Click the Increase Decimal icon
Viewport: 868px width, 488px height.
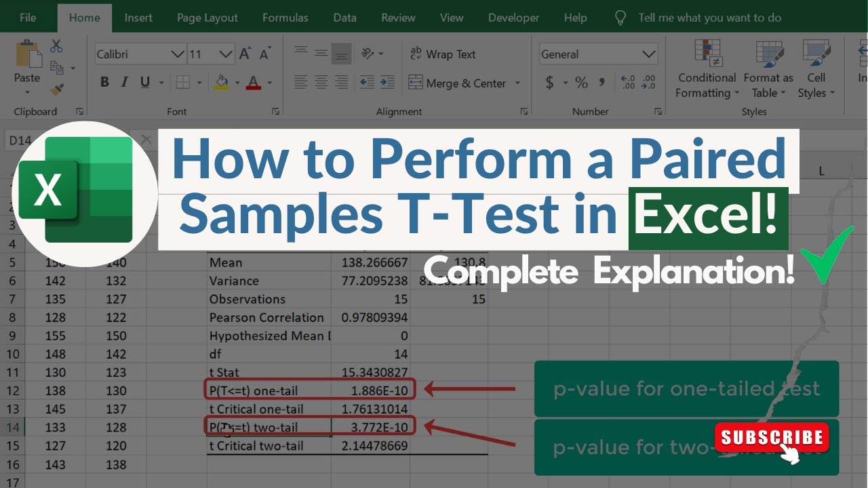tap(627, 83)
